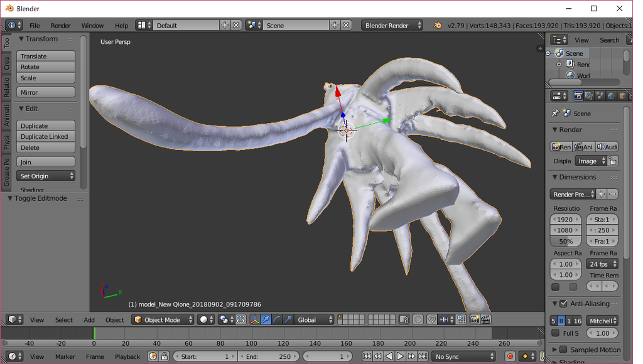Click the scene browse icon in header

pos(254,25)
